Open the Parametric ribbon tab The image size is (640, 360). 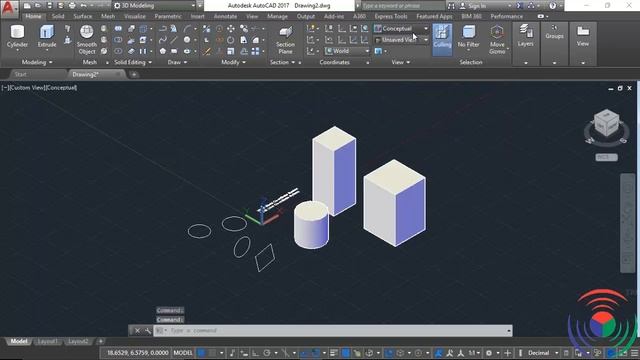[x=168, y=16]
